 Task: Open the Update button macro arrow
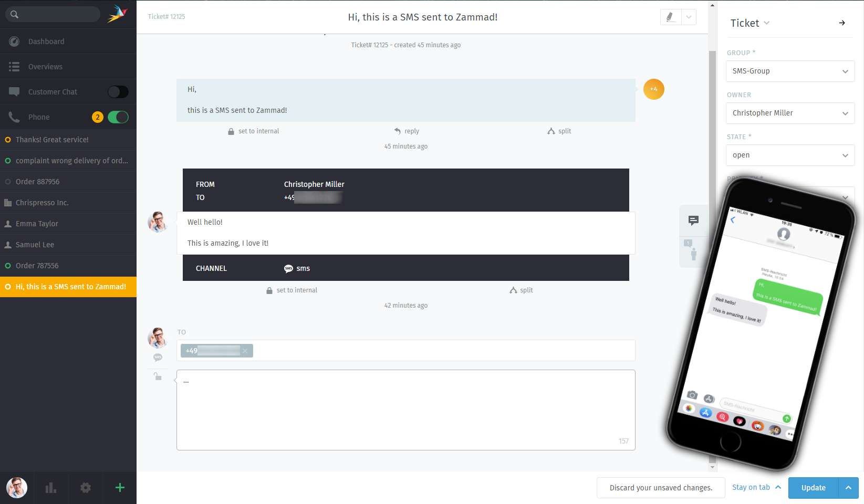[848, 488]
